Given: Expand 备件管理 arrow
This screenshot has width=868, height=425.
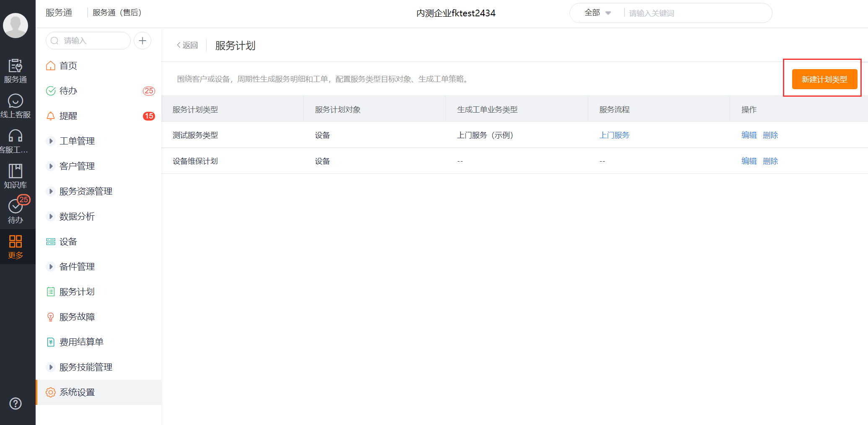Looking at the screenshot, I should (51, 267).
